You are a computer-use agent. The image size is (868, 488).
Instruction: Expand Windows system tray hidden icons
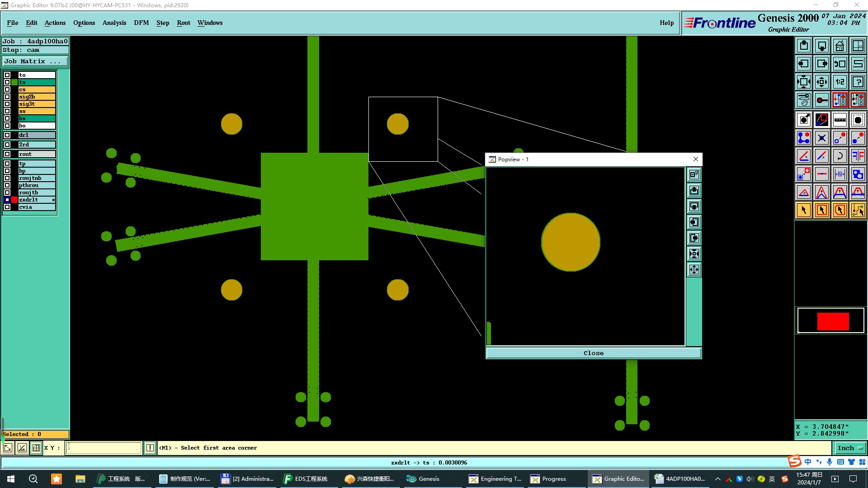coord(717,479)
